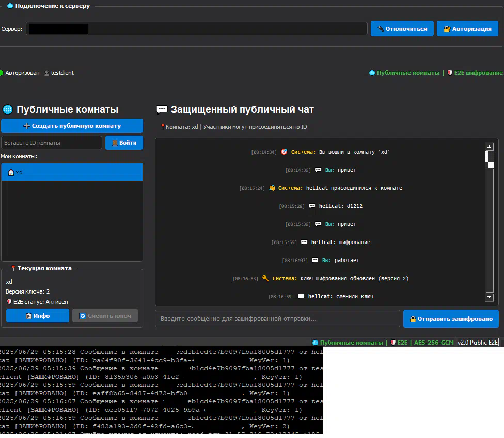Focus the encrypted message input field
This screenshot has width=504, height=438.
coord(277,318)
